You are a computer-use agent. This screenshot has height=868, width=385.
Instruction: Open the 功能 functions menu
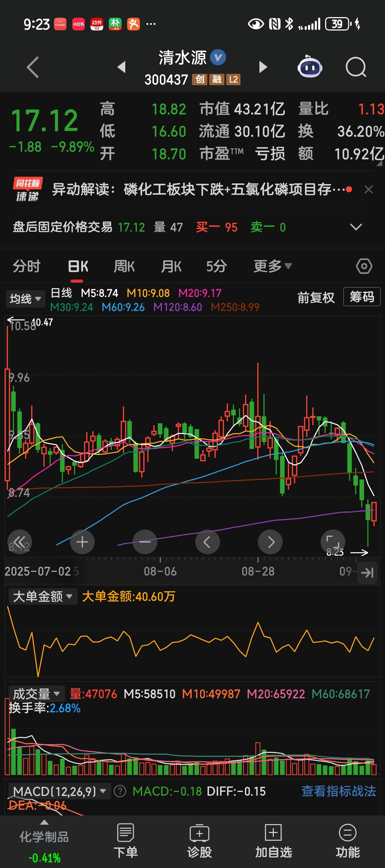347,841
